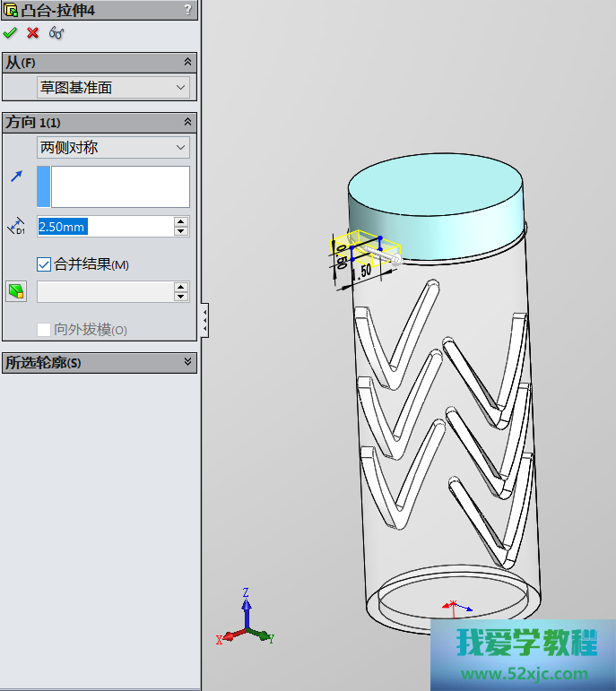This screenshot has height=691, width=616.
Task: Open the 草图基准面 start condition dropdown
Action: pyautogui.click(x=113, y=88)
